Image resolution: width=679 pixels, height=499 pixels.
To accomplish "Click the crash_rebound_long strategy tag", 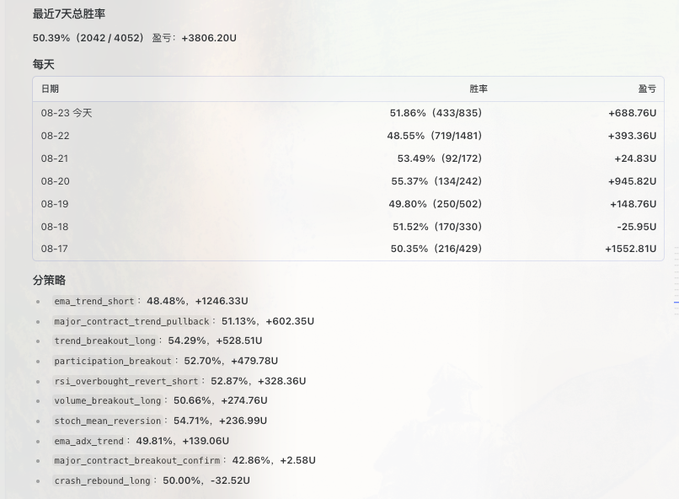I will (103, 481).
